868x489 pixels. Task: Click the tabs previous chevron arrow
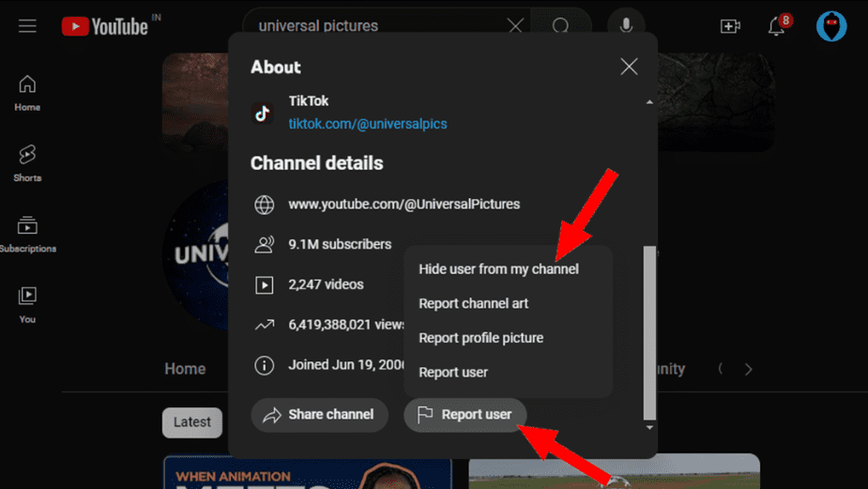coord(720,369)
